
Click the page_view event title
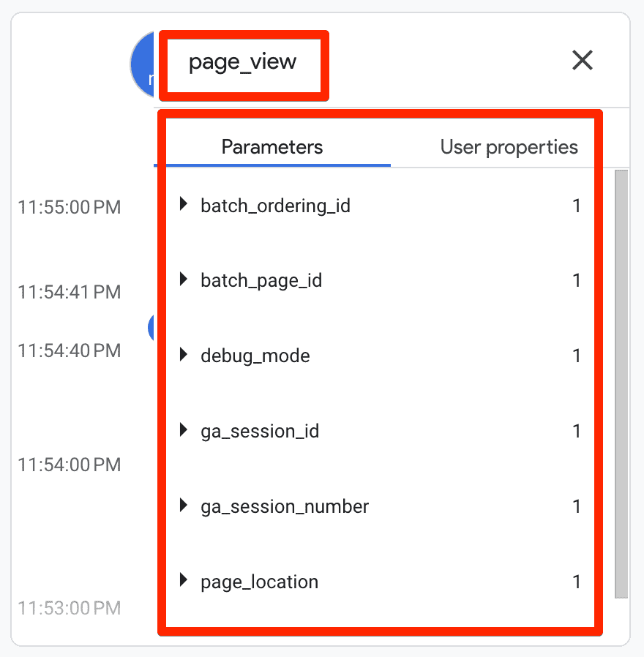[x=241, y=63]
